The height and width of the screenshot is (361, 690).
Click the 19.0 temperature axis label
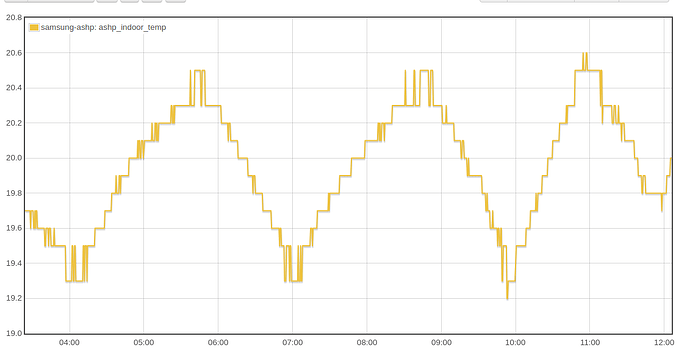(x=14, y=333)
